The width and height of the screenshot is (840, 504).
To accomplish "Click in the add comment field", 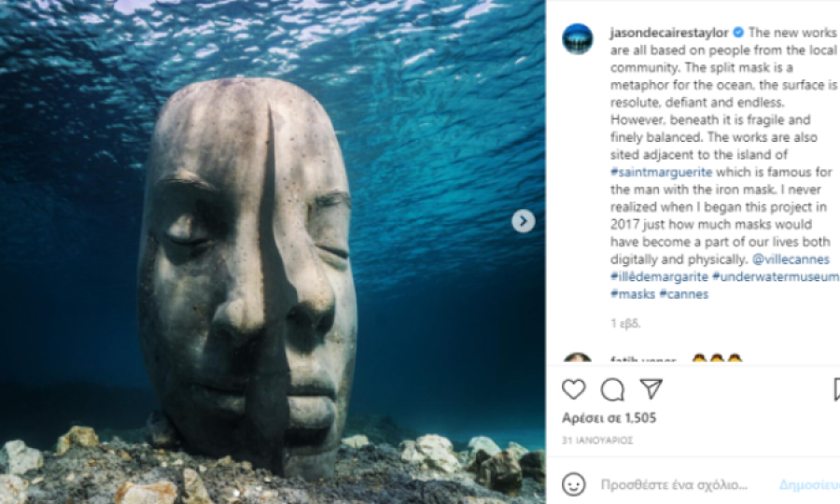I will point(674,484).
